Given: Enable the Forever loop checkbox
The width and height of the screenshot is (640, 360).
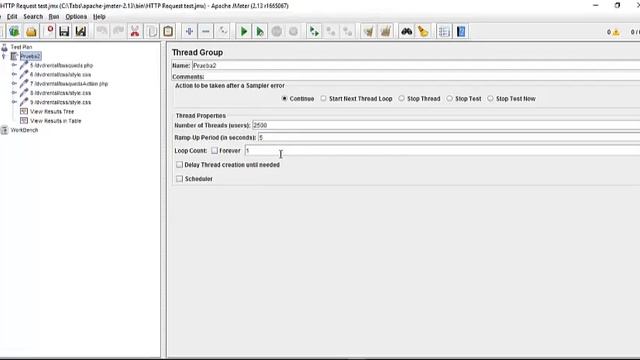Looking at the screenshot, I should click(x=214, y=151).
